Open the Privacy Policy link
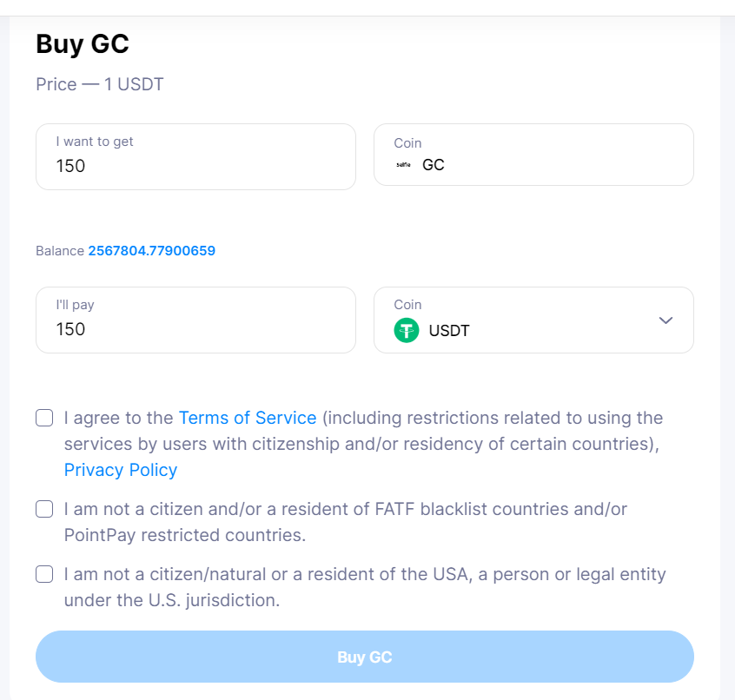This screenshot has width=735, height=700. pos(121,470)
